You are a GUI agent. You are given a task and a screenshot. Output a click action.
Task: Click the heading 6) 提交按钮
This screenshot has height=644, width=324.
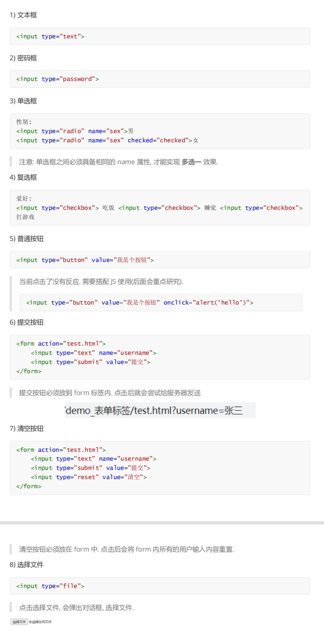pyautogui.click(x=26, y=322)
